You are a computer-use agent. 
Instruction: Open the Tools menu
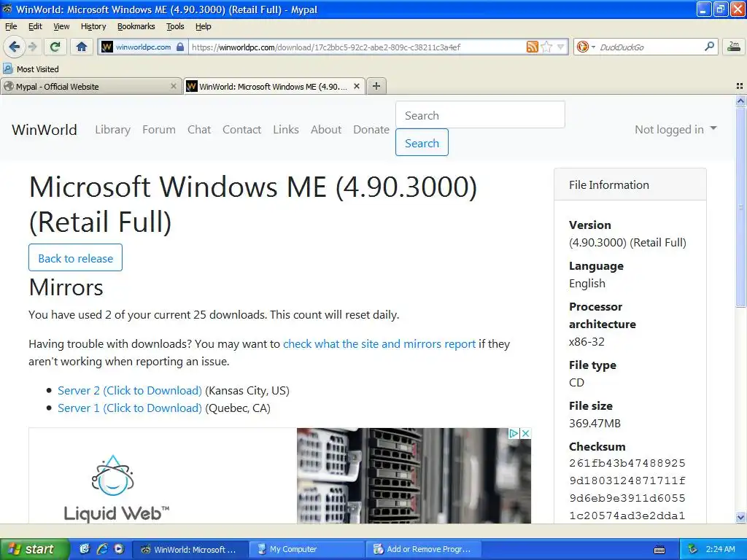pyautogui.click(x=175, y=26)
